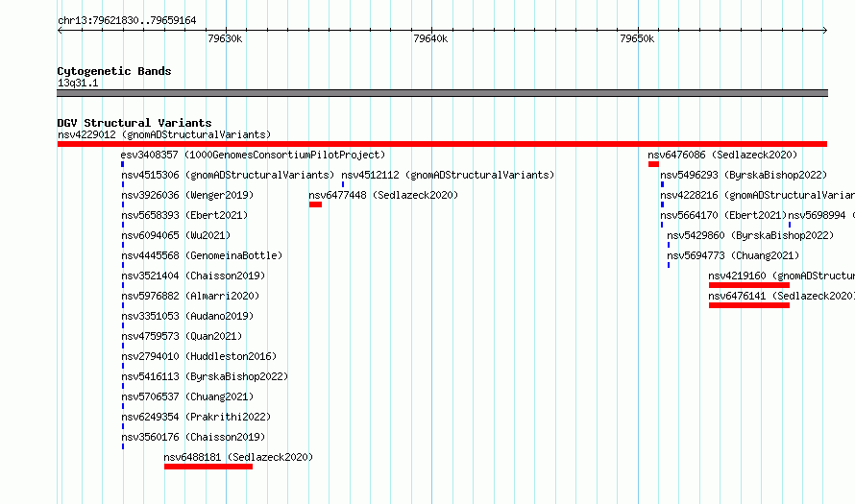855x504 pixels.
Task: Open the nsv6249354 Prakrithi2022 label
Action: click(x=196, y=417)
